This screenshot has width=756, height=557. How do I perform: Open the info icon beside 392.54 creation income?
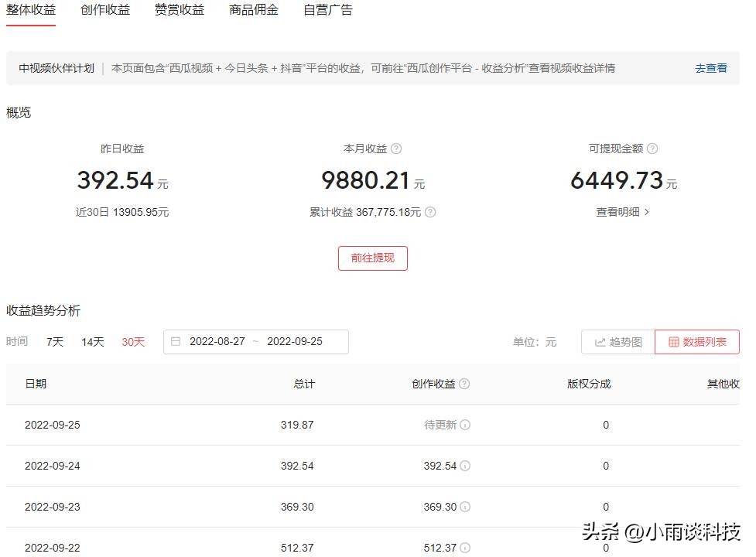pos(467,466)
